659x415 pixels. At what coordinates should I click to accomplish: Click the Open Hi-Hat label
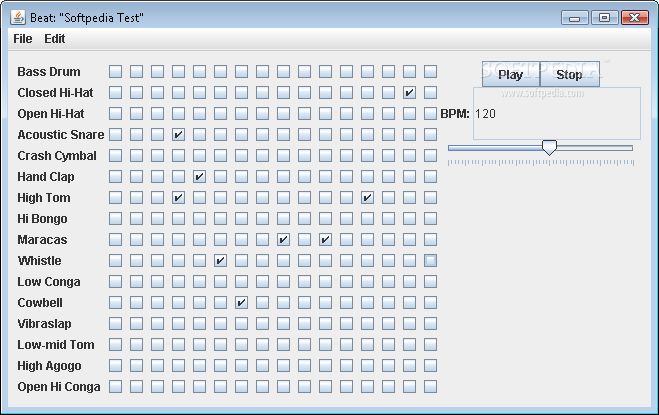[51, 114]
